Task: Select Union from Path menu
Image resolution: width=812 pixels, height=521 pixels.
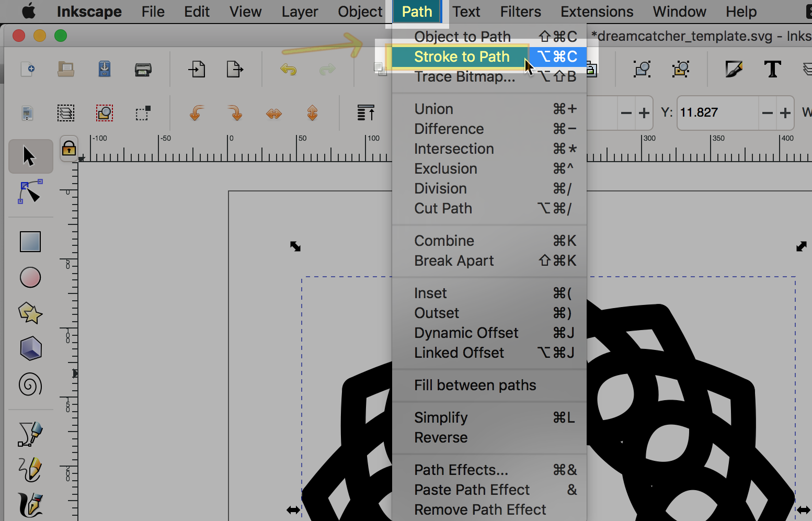Action: [434, 109]
